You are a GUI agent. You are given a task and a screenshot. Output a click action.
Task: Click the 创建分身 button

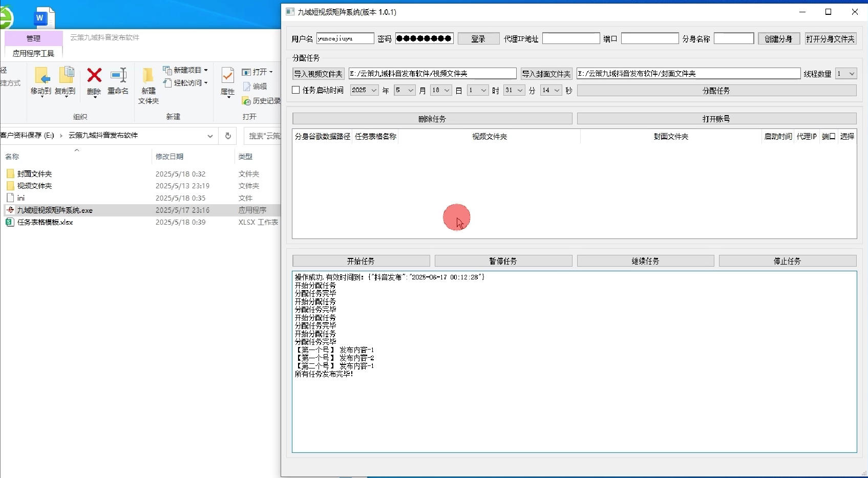tap(778, 39)
